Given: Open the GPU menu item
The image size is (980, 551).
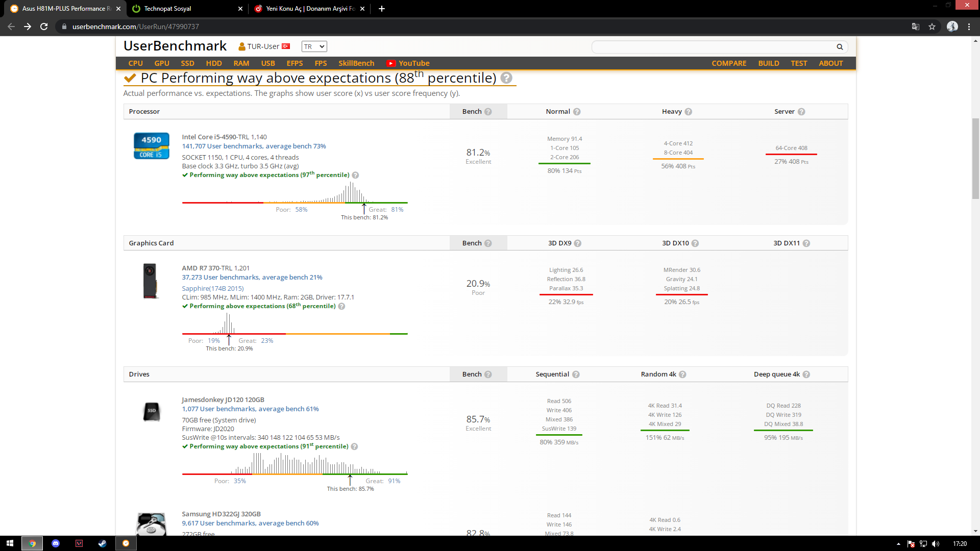Looking at the screenshot, I should point(161,63).
